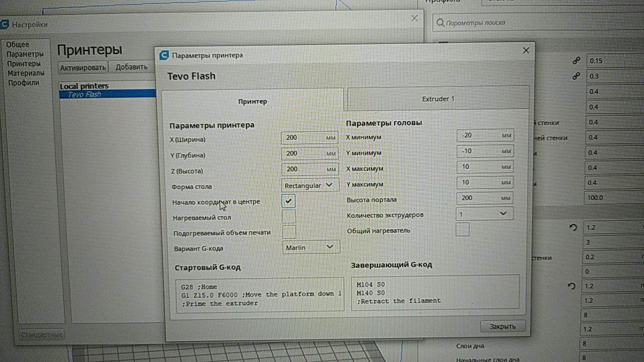Viewport: 644px width, 362px height.
Task: Click link icon beside the 0.15 value
Action: pos(576,61)
